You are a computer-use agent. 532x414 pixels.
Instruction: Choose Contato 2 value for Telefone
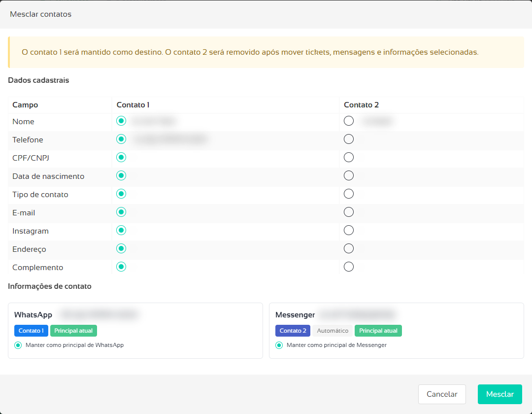[348, 139]
